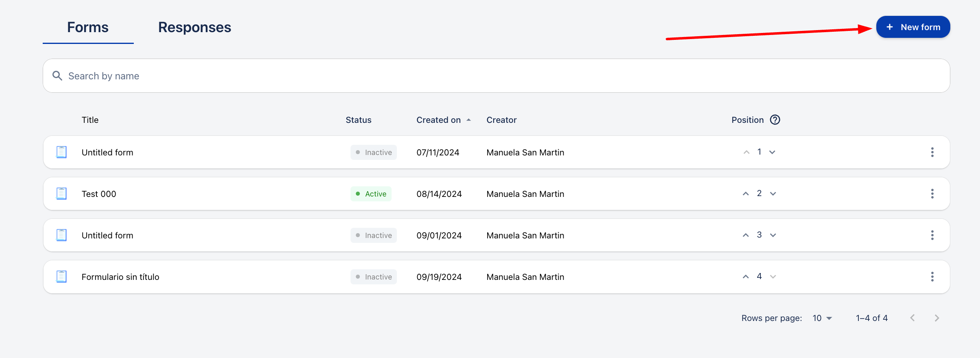Screen dimensions: 980x358
Task: Create a new form with New form button
Action: [913, 27]
